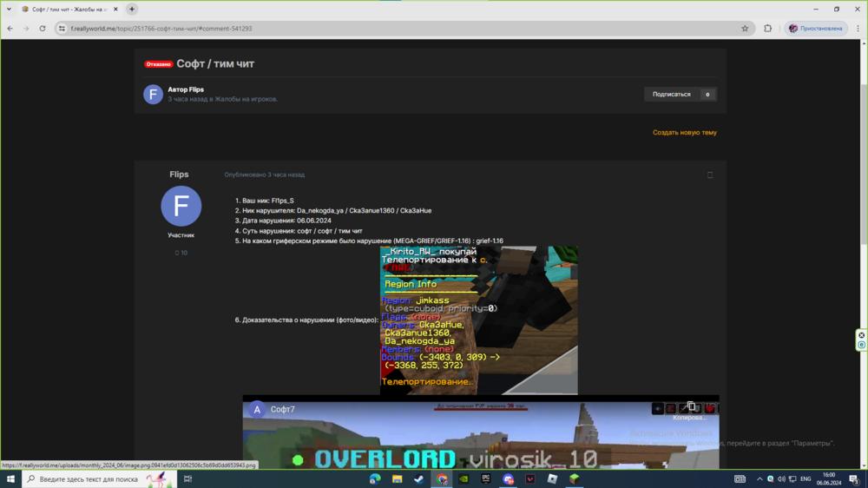Expand hidden system tray icons
Image resolution: width=868 pixels, height=488 pixels.
tap(759, 479)
